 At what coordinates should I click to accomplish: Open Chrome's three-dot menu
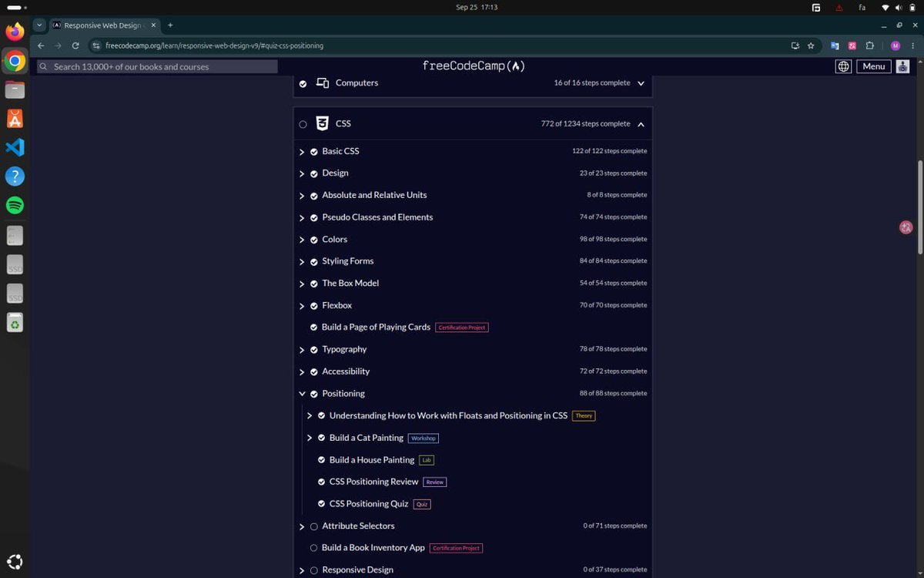(912, 45)
